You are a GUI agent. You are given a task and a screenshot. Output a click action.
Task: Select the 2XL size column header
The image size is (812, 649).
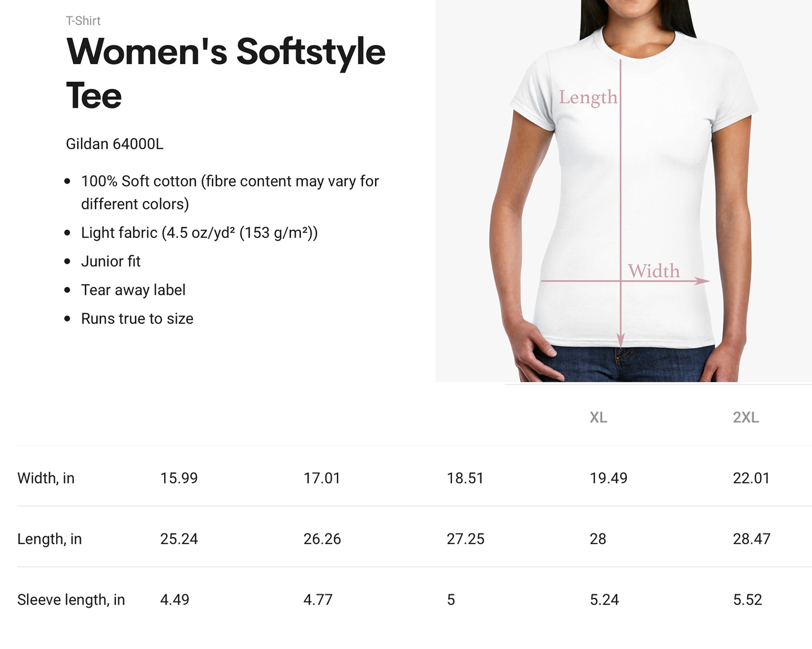[746, 418]
